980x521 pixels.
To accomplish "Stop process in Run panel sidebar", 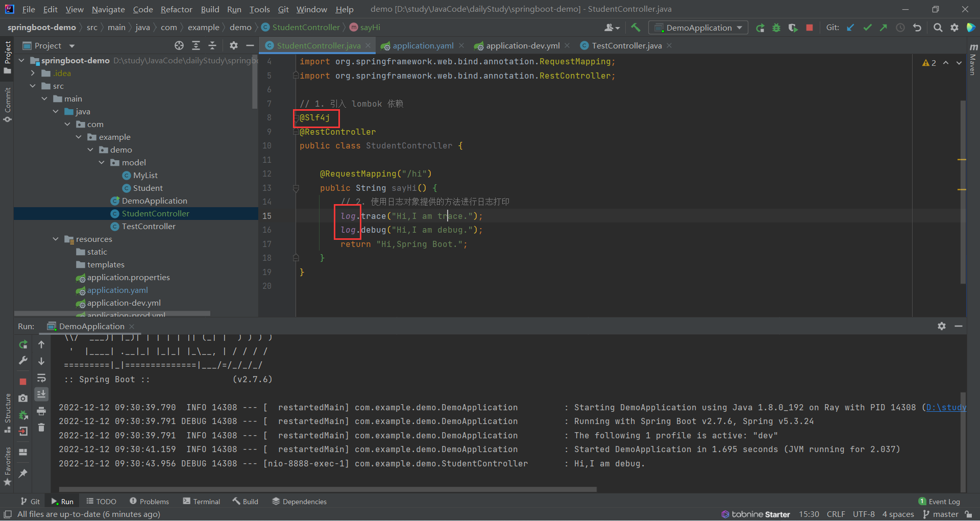I will (x=23, y=381).
